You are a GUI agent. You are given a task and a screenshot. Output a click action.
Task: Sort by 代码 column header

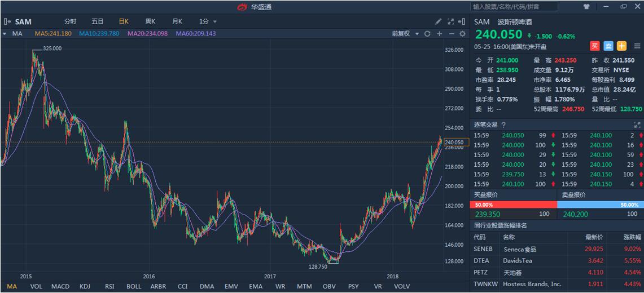[x=479, y=237]
